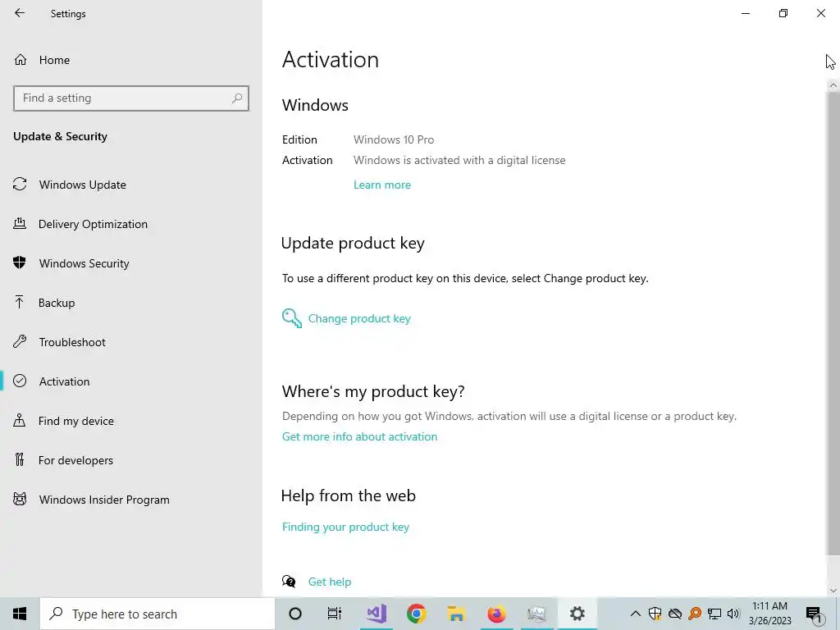The image size is (840, 630).
Task: Restore down the Settings window
Action: 783,13
